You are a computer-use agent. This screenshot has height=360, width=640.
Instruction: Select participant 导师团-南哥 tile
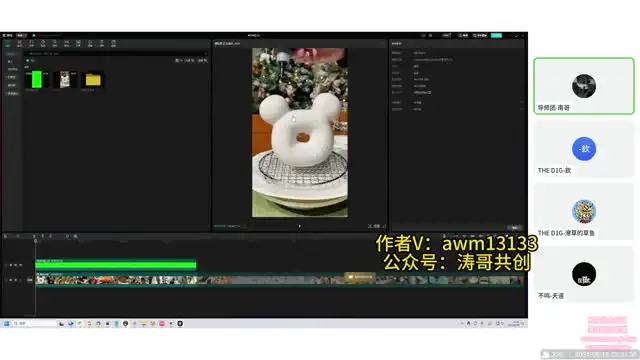point(584,86)
